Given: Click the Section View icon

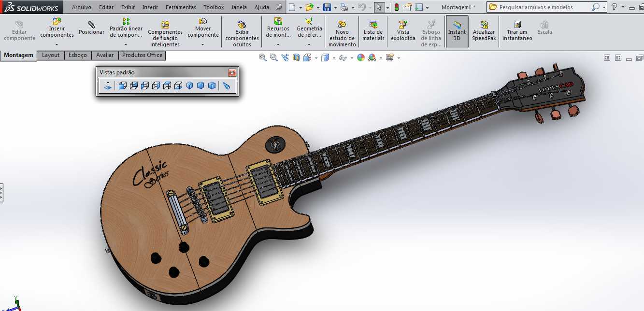Looking at the screenshot, I should point(296,57).
